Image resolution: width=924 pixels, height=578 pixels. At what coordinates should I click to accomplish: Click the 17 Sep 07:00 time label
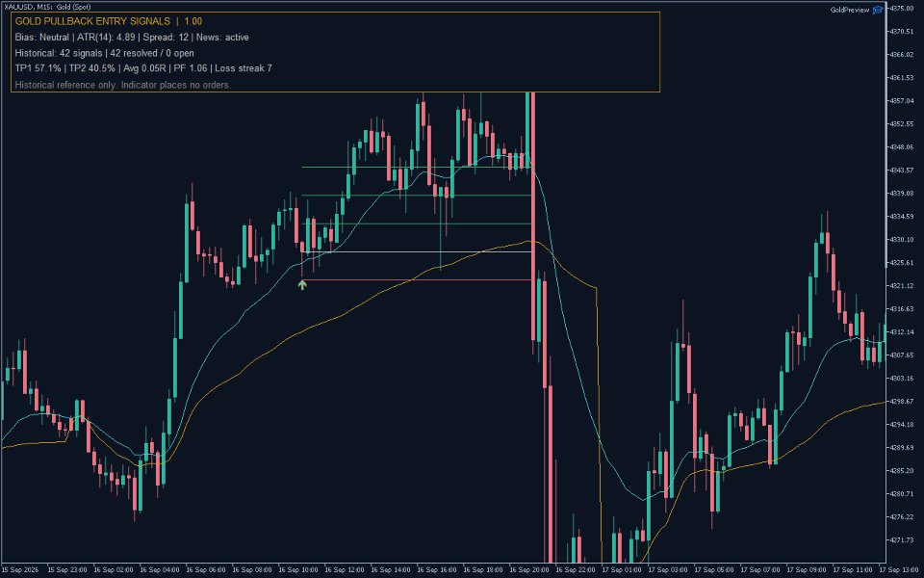pyautogui.click(x=760, y=570)
